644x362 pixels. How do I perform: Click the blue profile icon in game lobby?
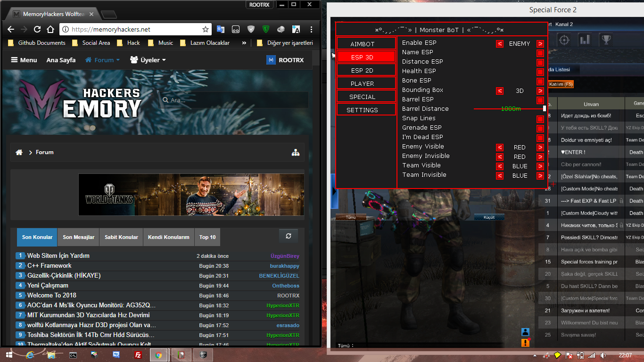click(x=526, y=332)
